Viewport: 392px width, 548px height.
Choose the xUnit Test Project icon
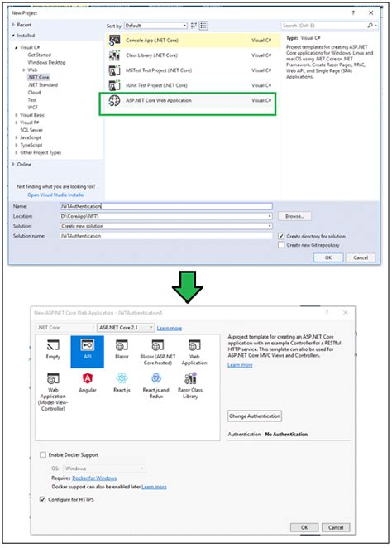[114, 85]
